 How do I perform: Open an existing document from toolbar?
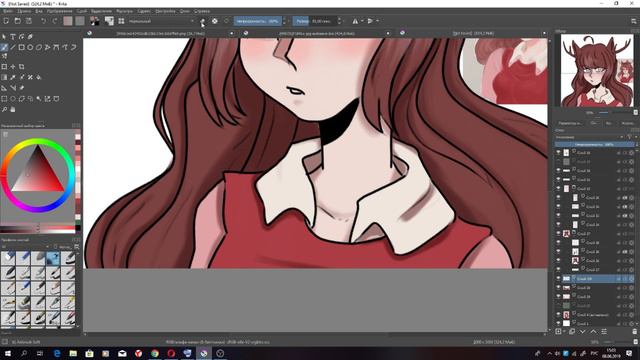[18, 21]
